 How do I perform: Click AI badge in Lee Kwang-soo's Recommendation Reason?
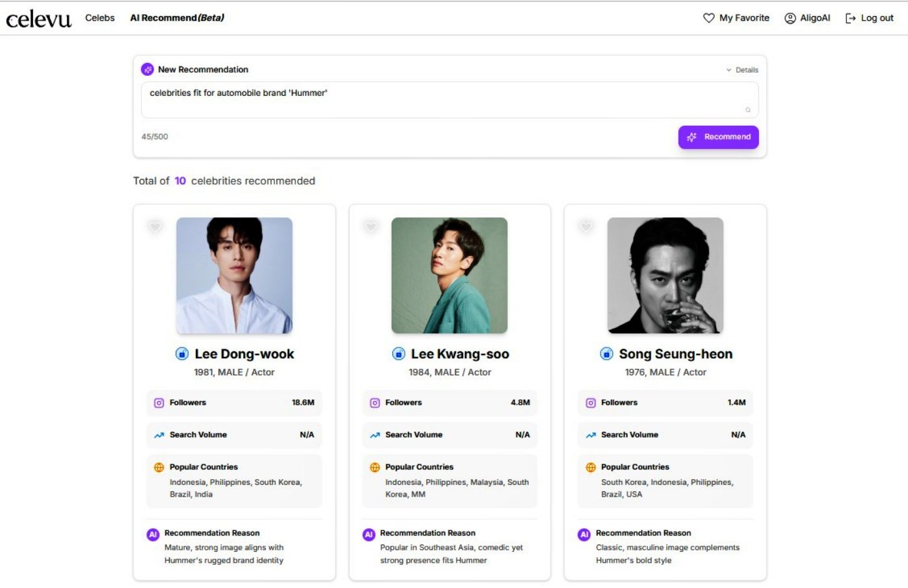(369, 535)
